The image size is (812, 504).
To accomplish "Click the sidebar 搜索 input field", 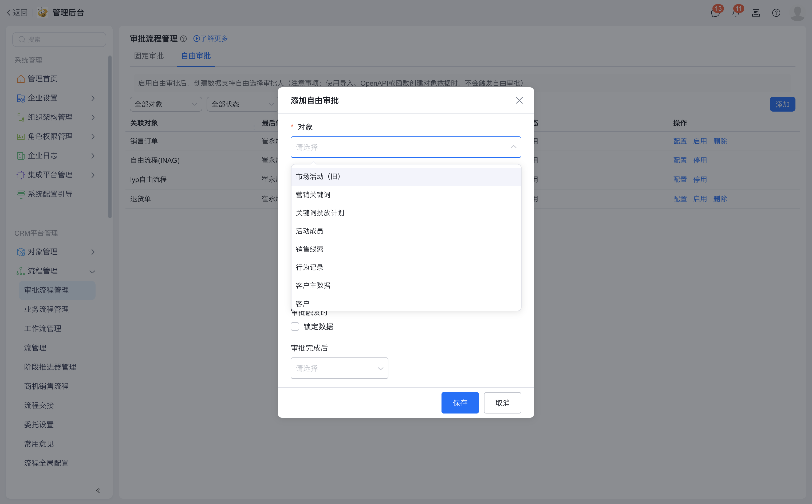I will coord(59,39).
